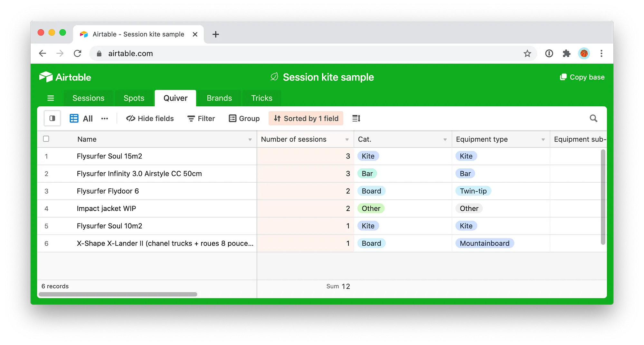Toggle the views sidebar panel
This screenshot has width=644, height=345.
52,119
